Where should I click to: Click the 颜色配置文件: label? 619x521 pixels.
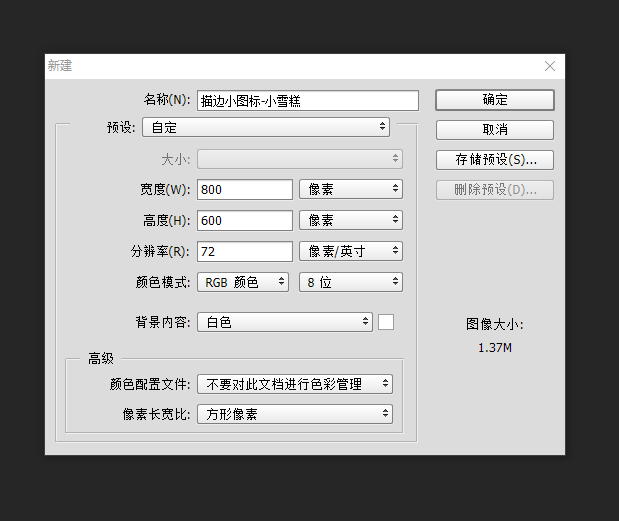150,384
